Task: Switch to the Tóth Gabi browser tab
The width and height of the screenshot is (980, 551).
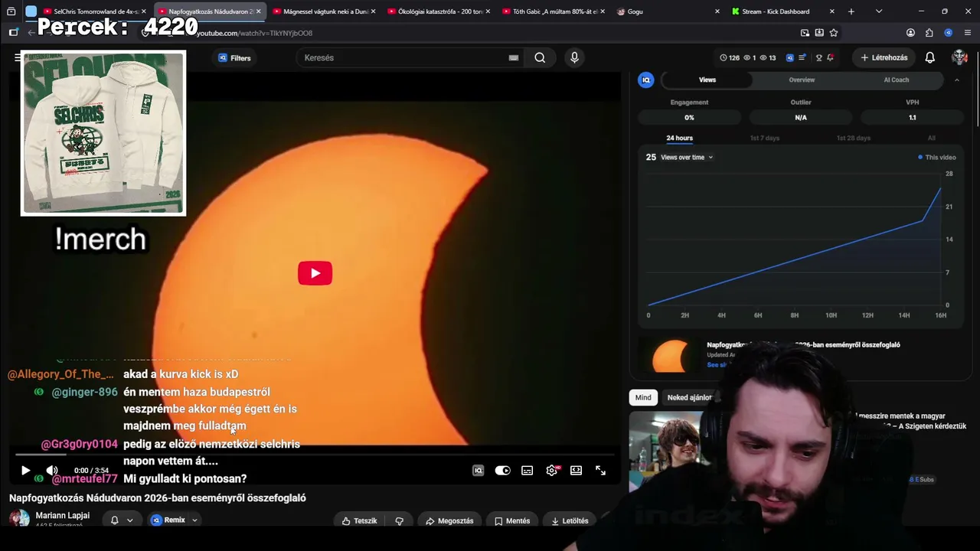Action: (554, 11)
